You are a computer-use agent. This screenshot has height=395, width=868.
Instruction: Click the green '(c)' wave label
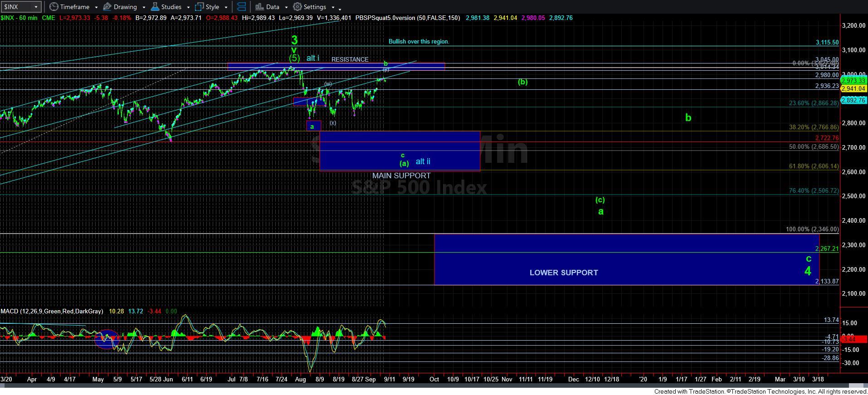(600, 200)
